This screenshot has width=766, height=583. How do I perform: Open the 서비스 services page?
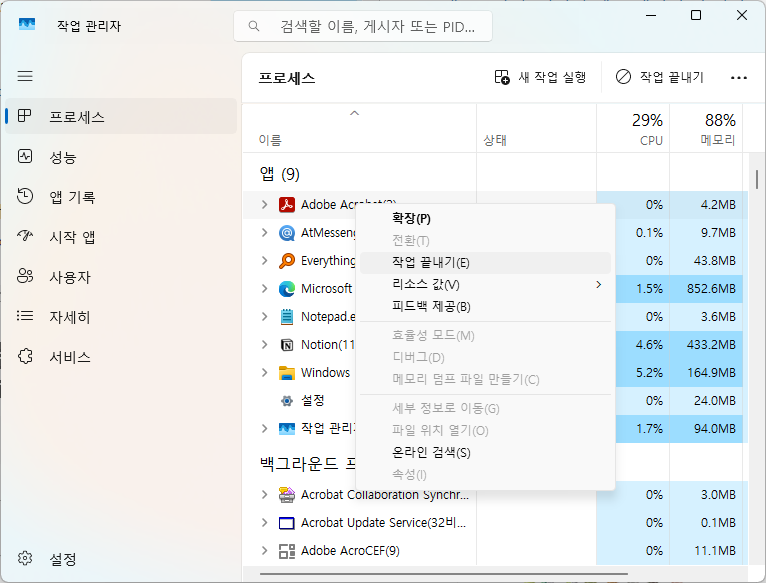tap(121, 357)
